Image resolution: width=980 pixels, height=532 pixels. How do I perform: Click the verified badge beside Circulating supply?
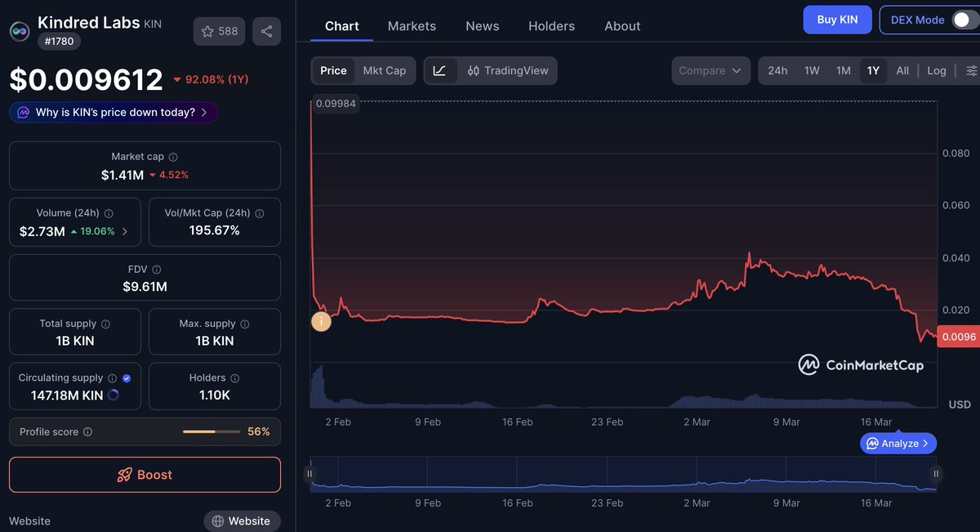[x=126, y=378]
